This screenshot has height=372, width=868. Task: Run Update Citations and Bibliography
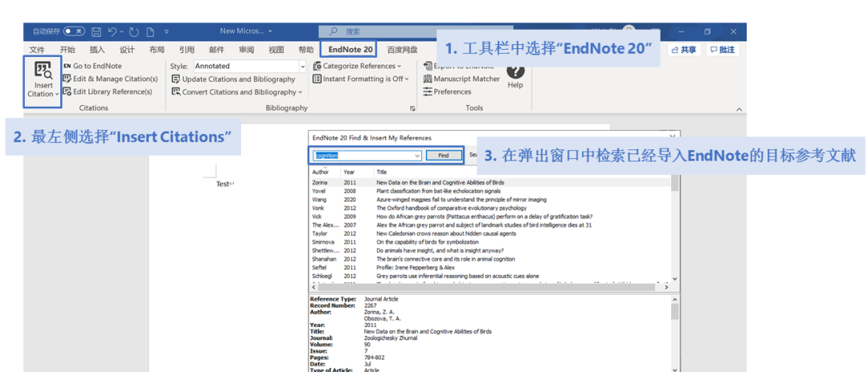[234, 80]
